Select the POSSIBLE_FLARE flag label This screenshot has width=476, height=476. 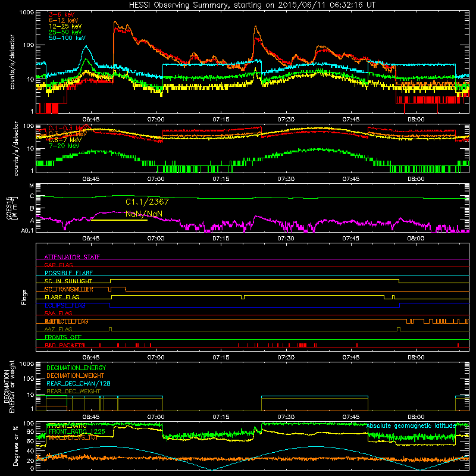(68, 273)
